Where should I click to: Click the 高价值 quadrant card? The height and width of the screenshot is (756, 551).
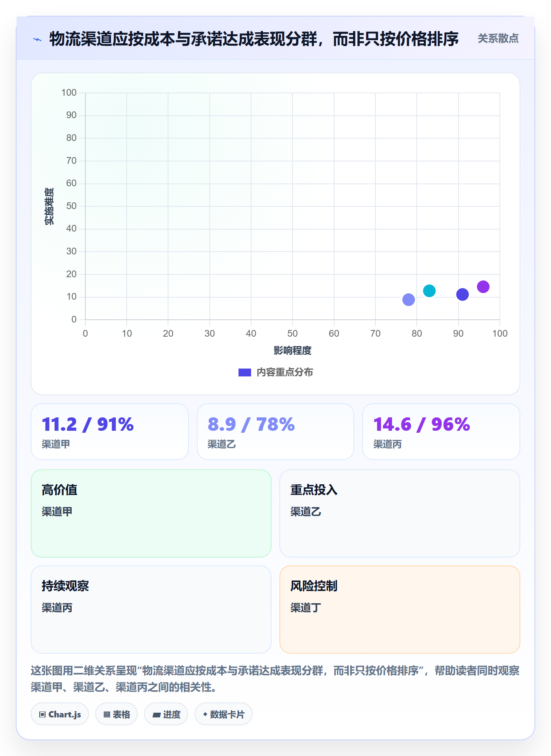click(x=151, y=513)
